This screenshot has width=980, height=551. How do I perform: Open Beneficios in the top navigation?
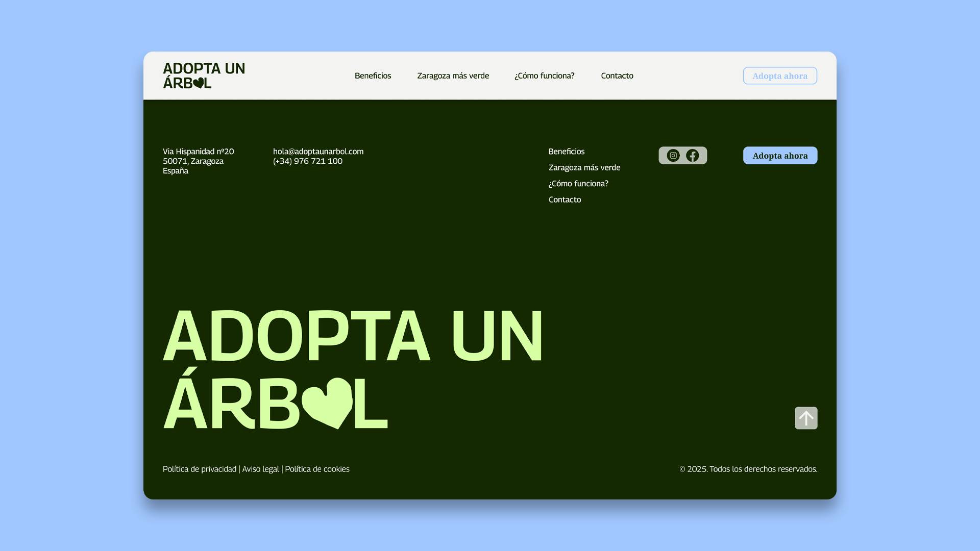373,76
